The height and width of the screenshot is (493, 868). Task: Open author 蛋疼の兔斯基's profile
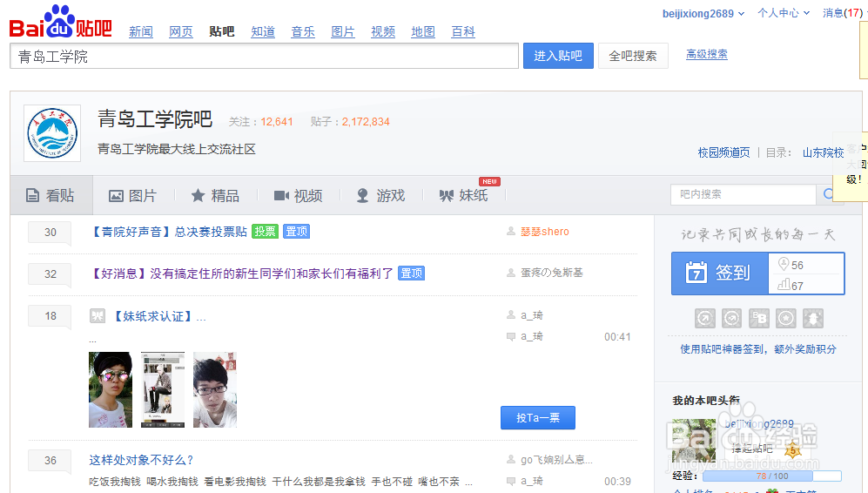point(552,273)
